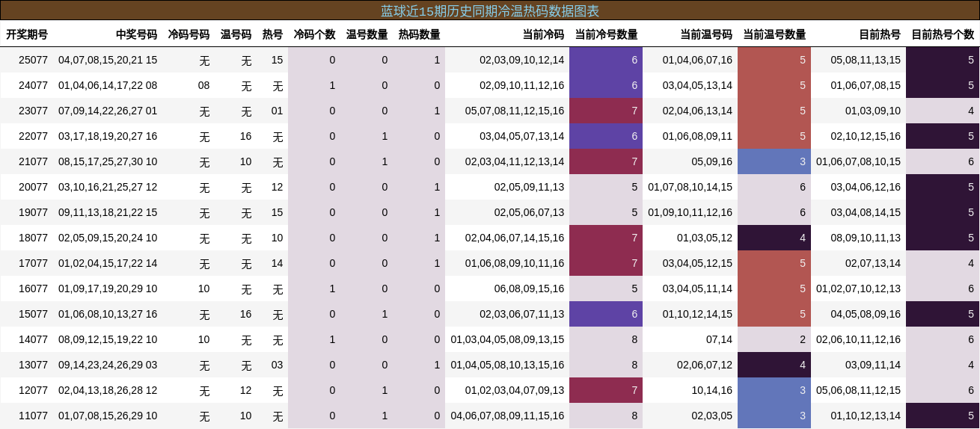
Task: Click winning numbers 03,17,18,19,20,27 16
Action: (108, 136)
